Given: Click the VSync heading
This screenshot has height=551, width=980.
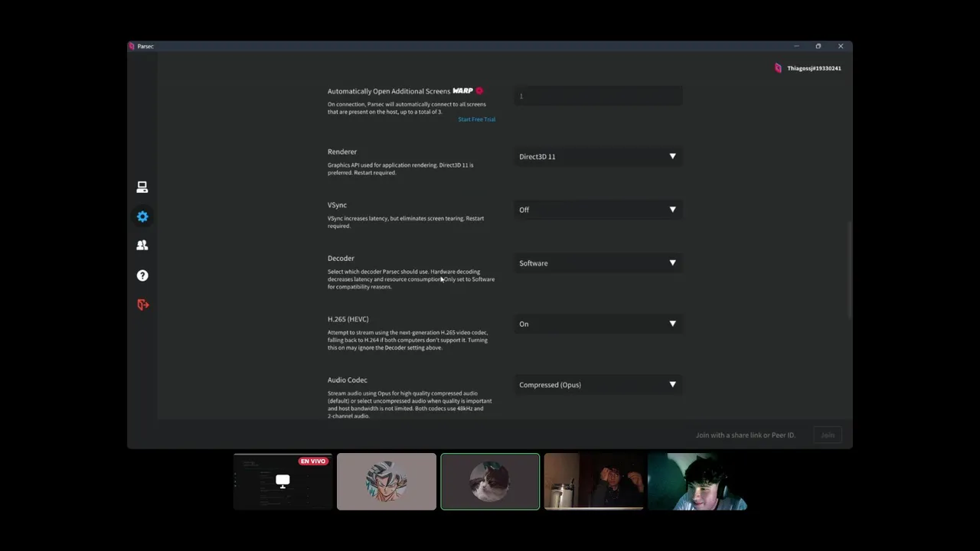Looking at the screenshot, I should [x=337, y=204].
